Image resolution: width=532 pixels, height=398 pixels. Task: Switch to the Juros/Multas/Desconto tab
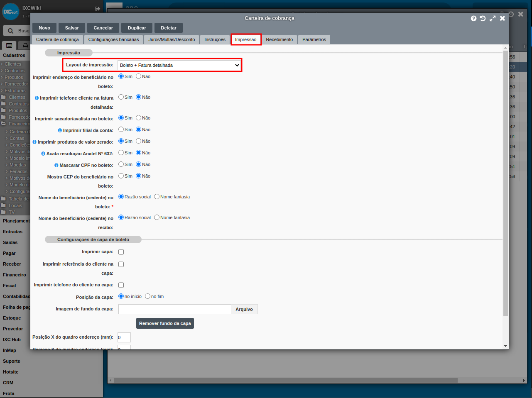[172, 39]
